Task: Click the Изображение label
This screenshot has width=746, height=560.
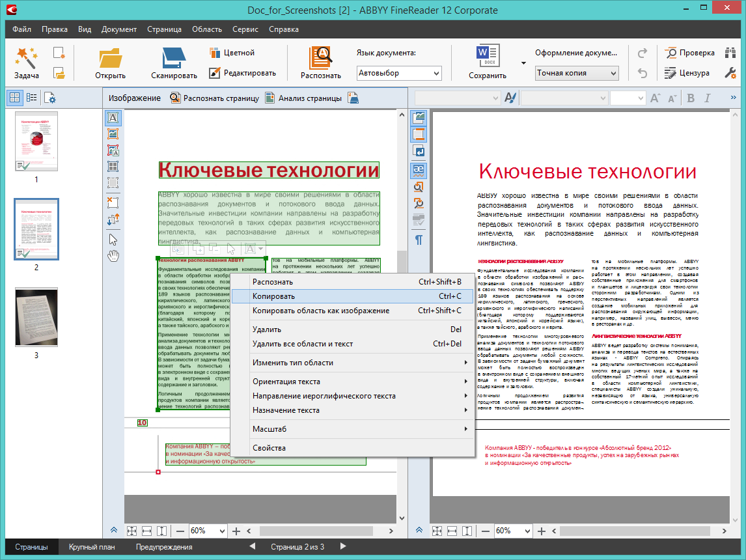Action: 135,98
